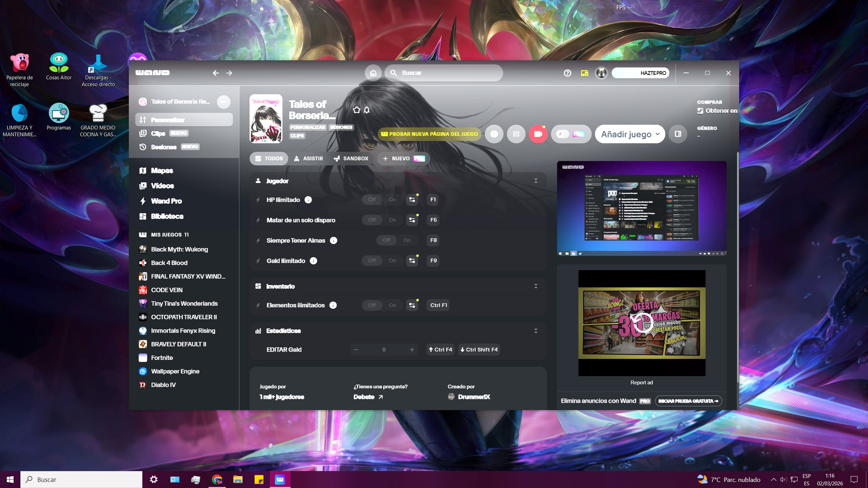Open Wand app in Windows taskbar
Screen dimensions: 868x488
(x=280, y=479)
